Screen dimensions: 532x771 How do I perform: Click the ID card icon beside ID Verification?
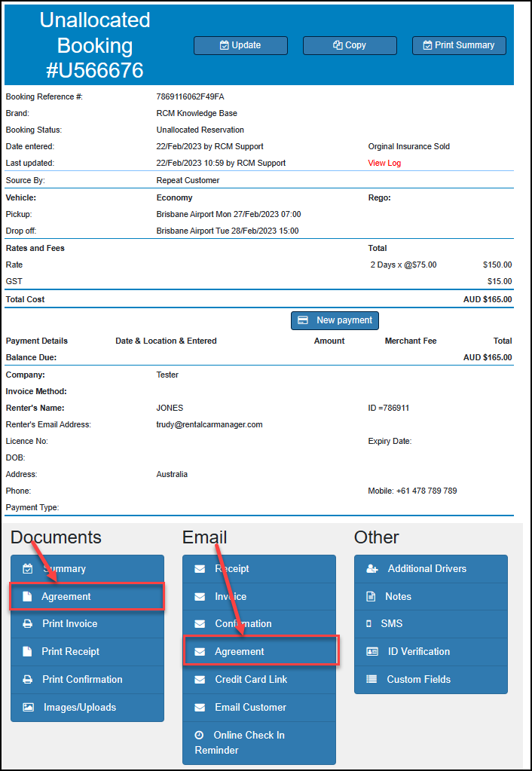coord(371,652)
